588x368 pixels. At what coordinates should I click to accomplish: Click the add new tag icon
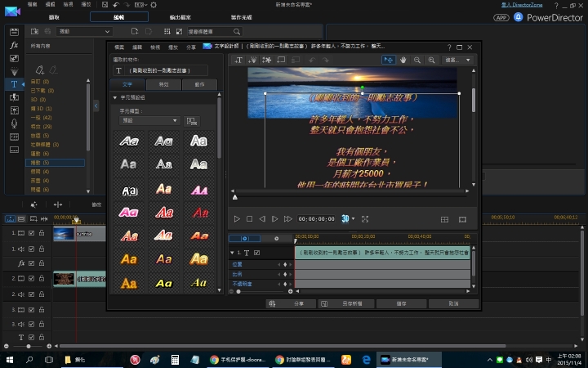pyautogui.click(x=40, y=70)
